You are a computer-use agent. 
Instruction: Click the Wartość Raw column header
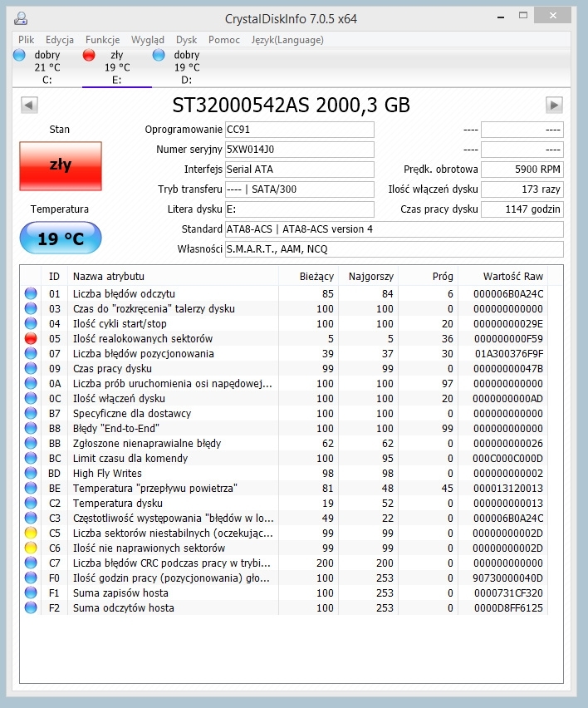tap(503, 277)
